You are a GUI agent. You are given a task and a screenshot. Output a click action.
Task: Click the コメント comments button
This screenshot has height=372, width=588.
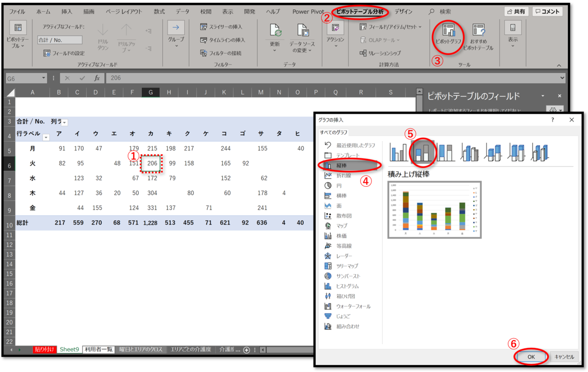pos(547,11)
